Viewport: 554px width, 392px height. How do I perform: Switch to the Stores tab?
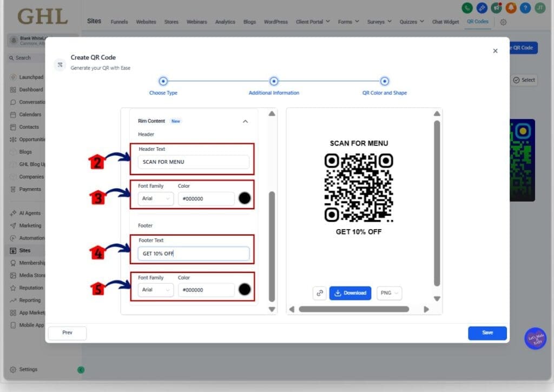tap(172, 22)
